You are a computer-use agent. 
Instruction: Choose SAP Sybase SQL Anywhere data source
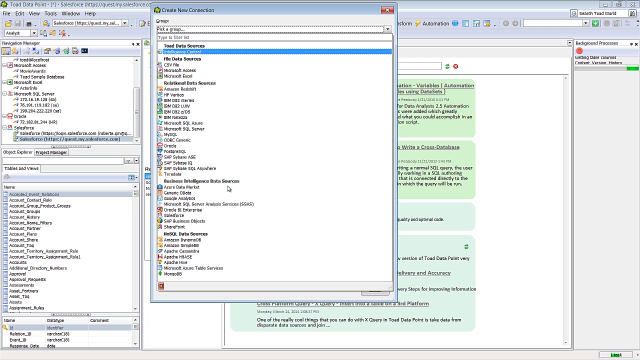pos(190,168)
